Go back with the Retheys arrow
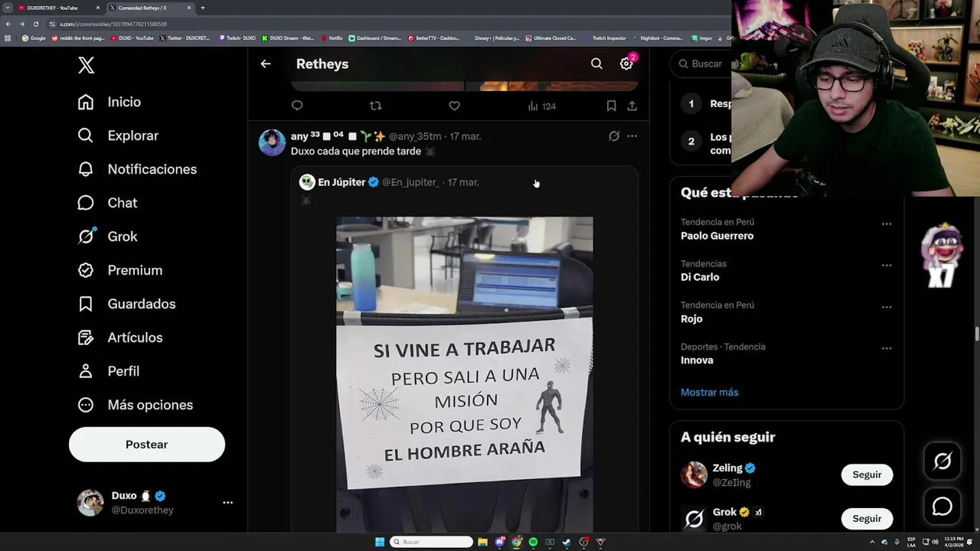The height and width of the screenshot is (551, 980). 266,64
